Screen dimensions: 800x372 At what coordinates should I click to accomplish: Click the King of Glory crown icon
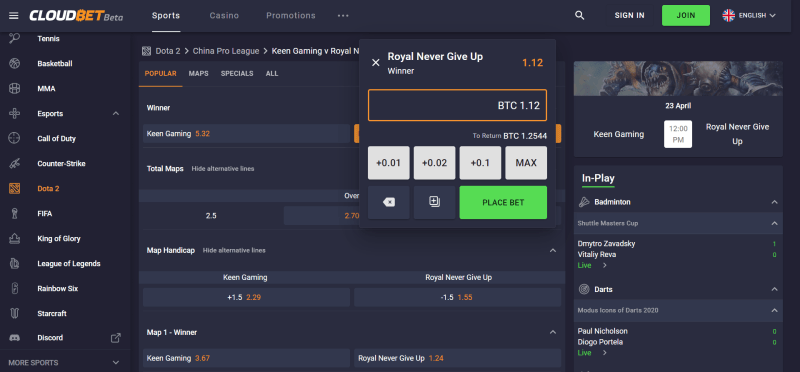click(14, 238)
